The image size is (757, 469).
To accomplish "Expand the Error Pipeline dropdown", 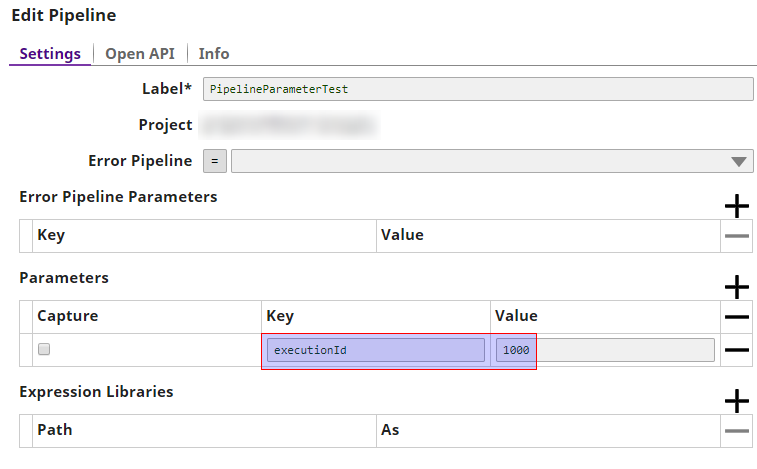I will [x=739, y=161].
